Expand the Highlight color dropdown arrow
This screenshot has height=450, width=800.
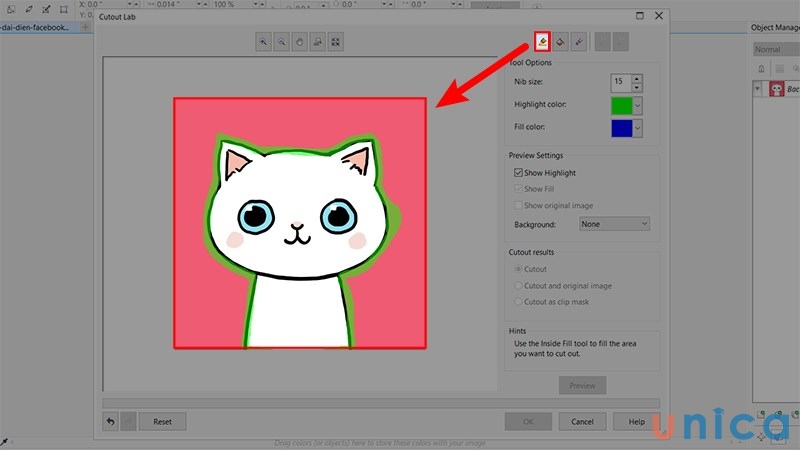(x=638, y=104)
